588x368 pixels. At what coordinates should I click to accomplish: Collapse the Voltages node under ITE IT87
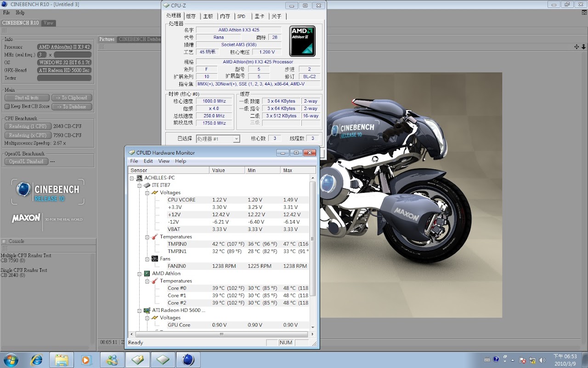[x=147, y=193]
